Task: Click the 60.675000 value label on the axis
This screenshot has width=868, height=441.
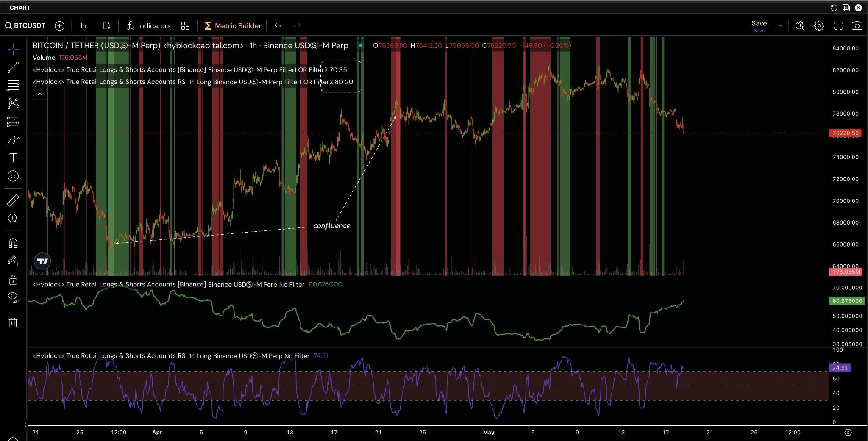Action: 846,301
